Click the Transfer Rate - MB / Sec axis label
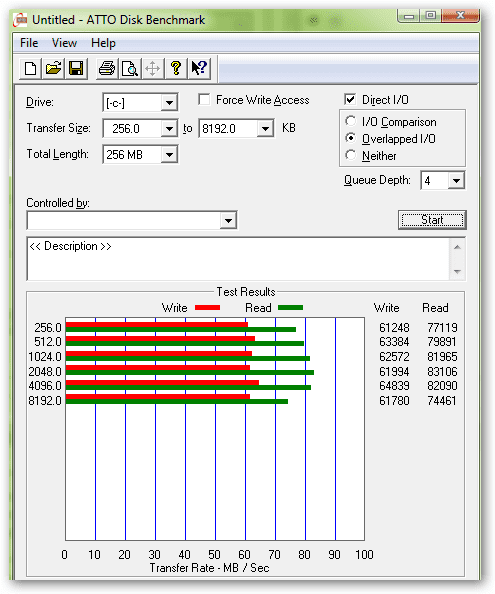Viewport: 495px width, 594px height. [x=209, y=567]
